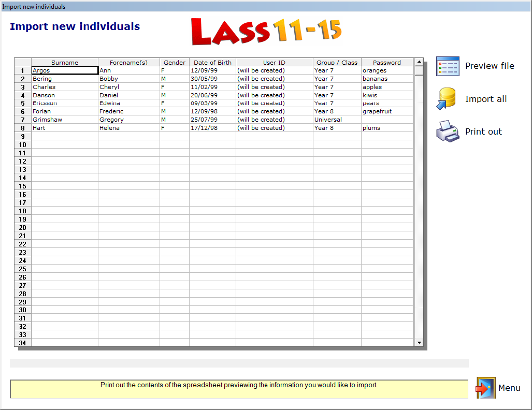Select the Argos surname cell

click(x=65, y=70)
